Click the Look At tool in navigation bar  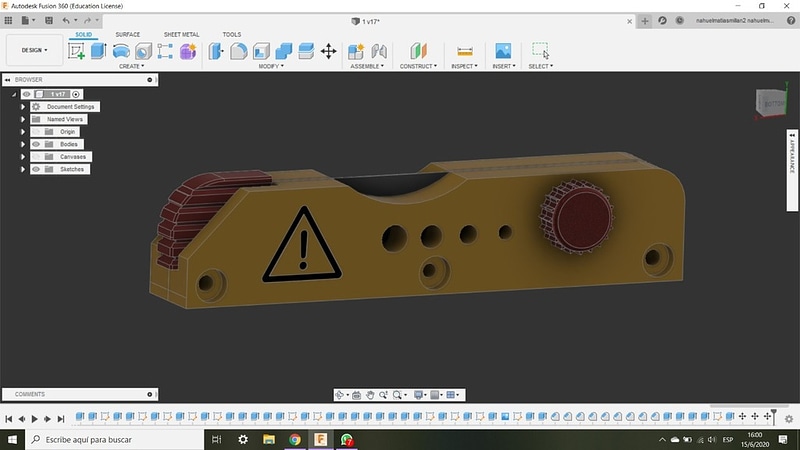pyautogui.click(x=356, y=395)
